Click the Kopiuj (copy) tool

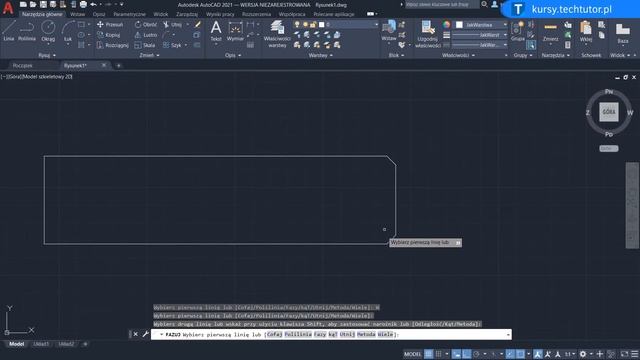[109, 35]
